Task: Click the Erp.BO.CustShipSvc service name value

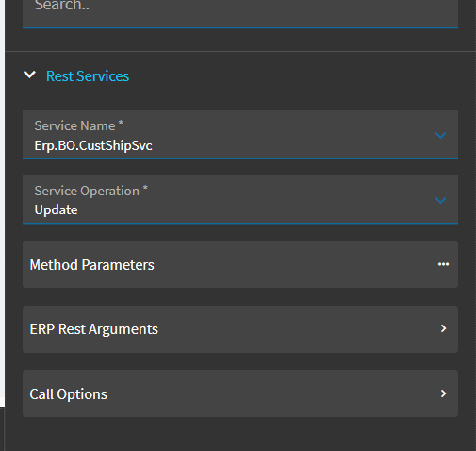Action: [93, 145]
